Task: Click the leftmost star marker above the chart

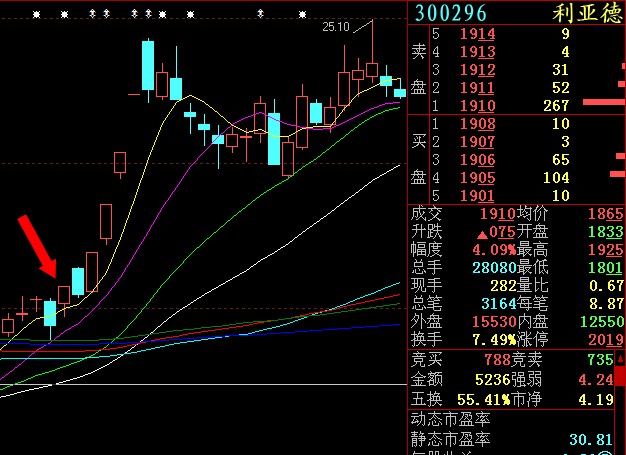Action: pos(37,15)
